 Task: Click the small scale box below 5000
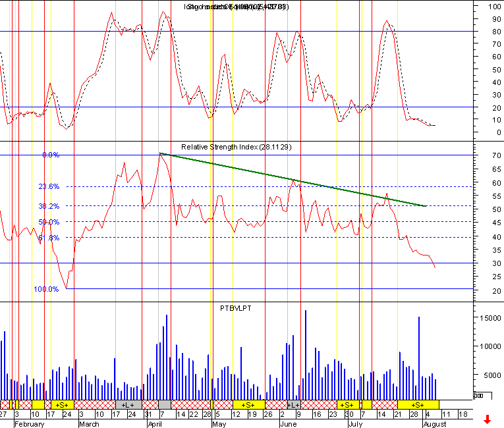click(483, 395)
